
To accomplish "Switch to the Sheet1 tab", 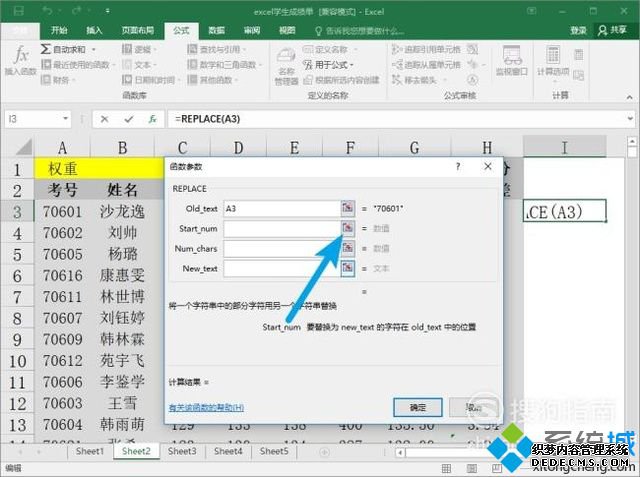I will click(90, 451).
